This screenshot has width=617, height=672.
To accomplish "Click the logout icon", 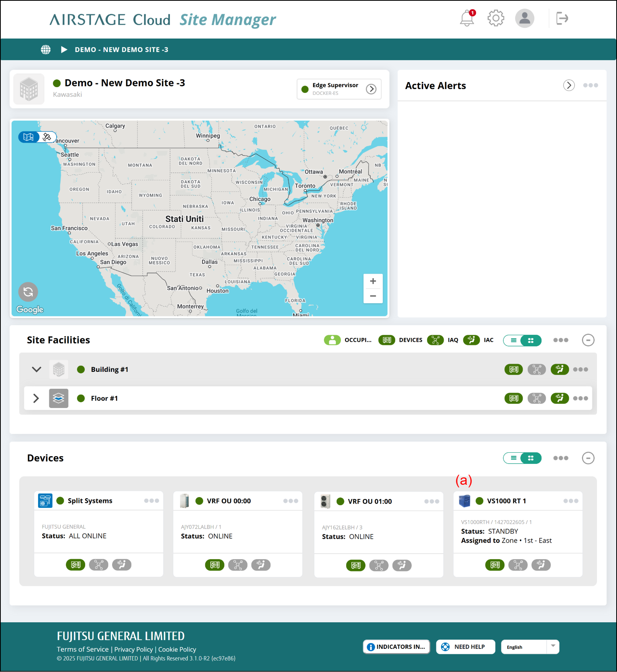I will [x=562, y=18].
